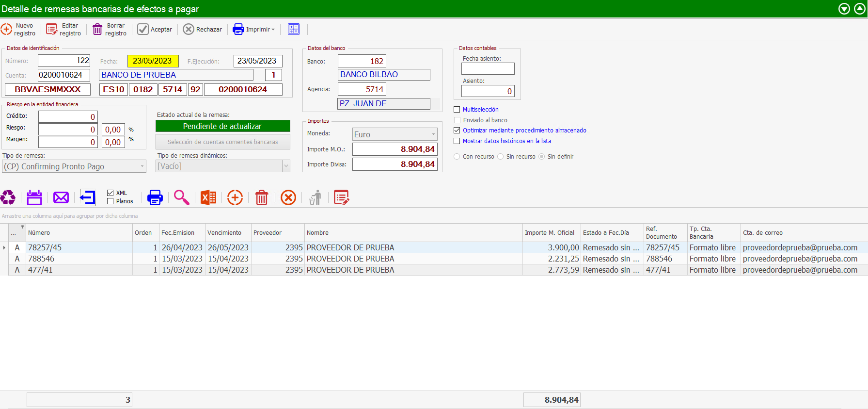Open the Tipo de remesa dropdown
This screenshot has height=409, width=868.
pos(142,166)
